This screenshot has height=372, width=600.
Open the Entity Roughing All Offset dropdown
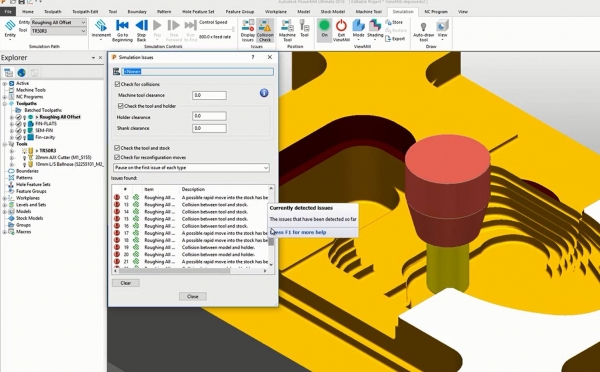tap(59, 22)
